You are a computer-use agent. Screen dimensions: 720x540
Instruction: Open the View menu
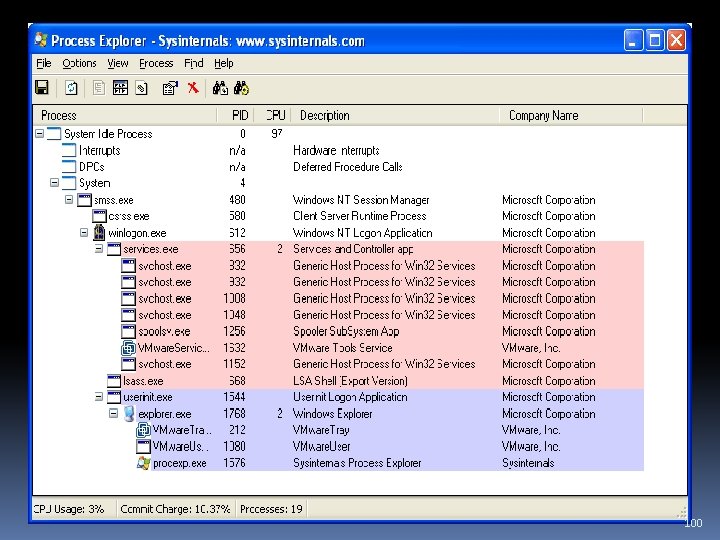[118, 63]
